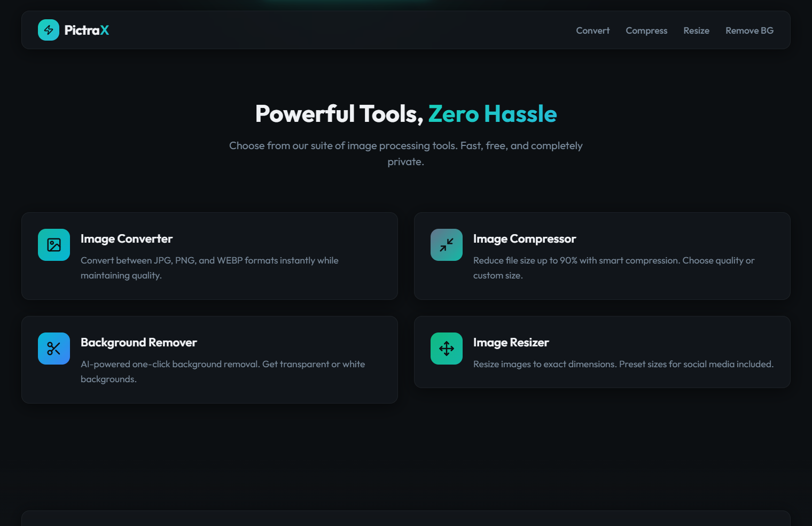Screen dimensions: 812x526
Task: Click the 'Reduce file size' compressor description
Action: (613, 267)
